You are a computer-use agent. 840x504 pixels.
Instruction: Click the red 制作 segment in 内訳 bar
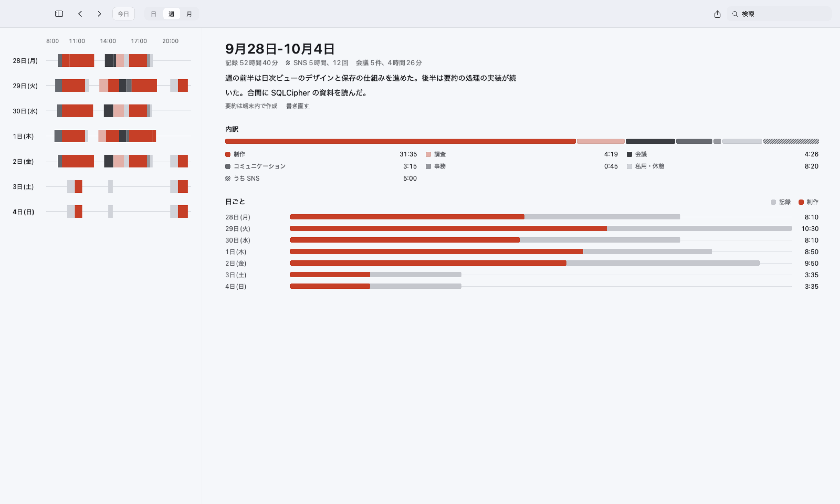tap(400, 141)
